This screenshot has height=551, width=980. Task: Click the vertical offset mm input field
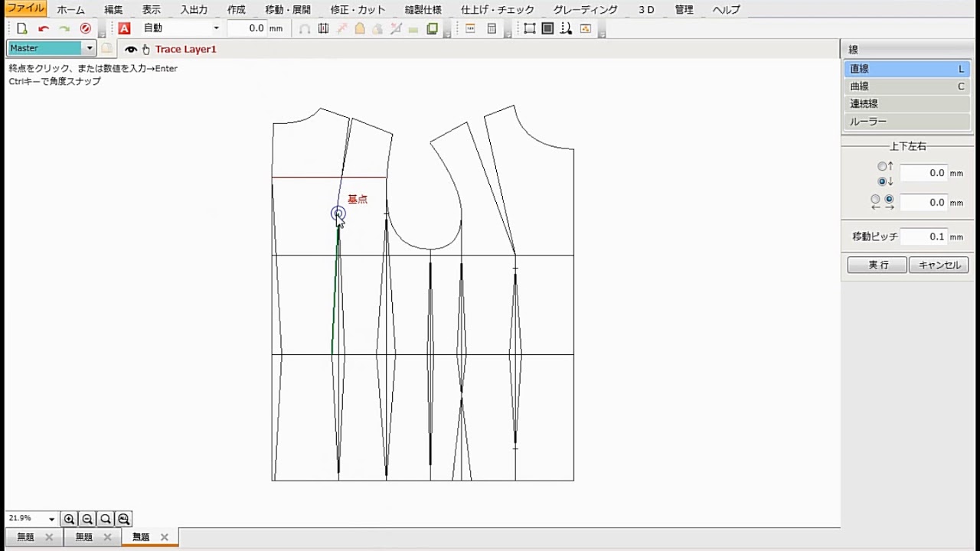click(x=923, y=173)
